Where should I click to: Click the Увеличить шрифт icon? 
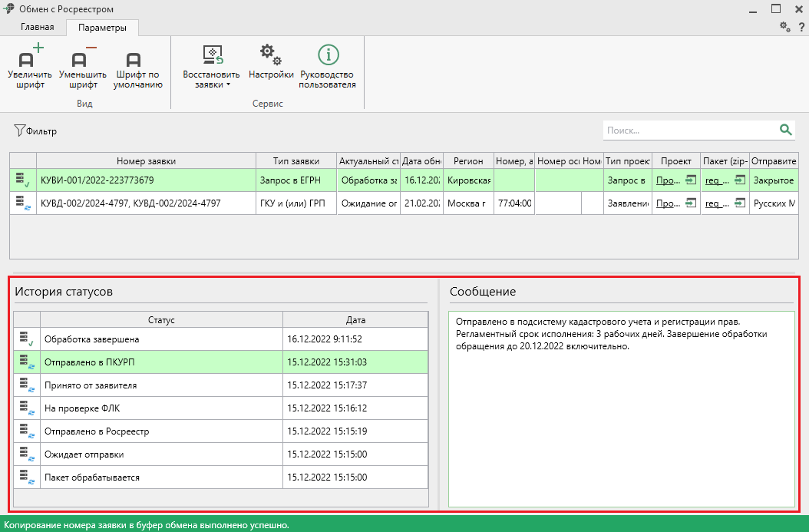30,57
